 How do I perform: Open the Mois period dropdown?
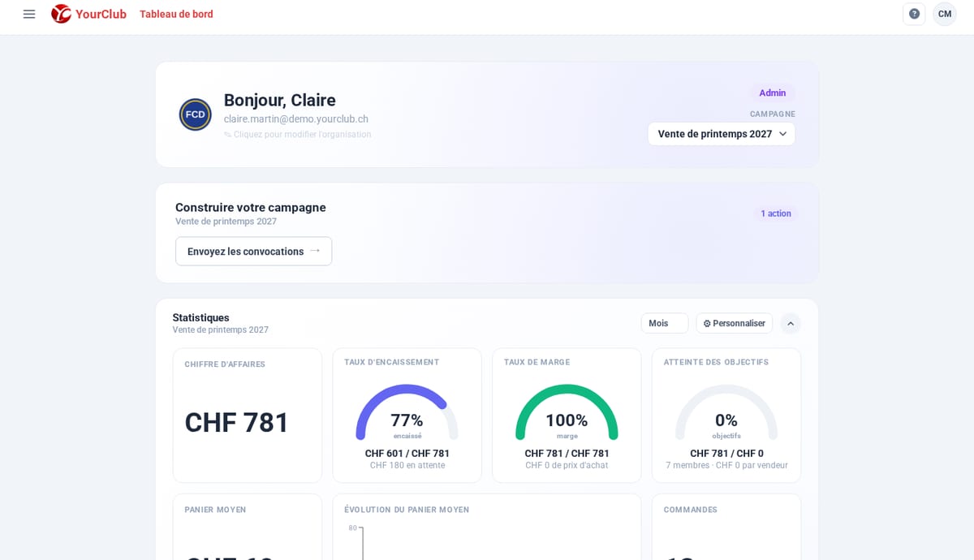[x=665, y=323]
